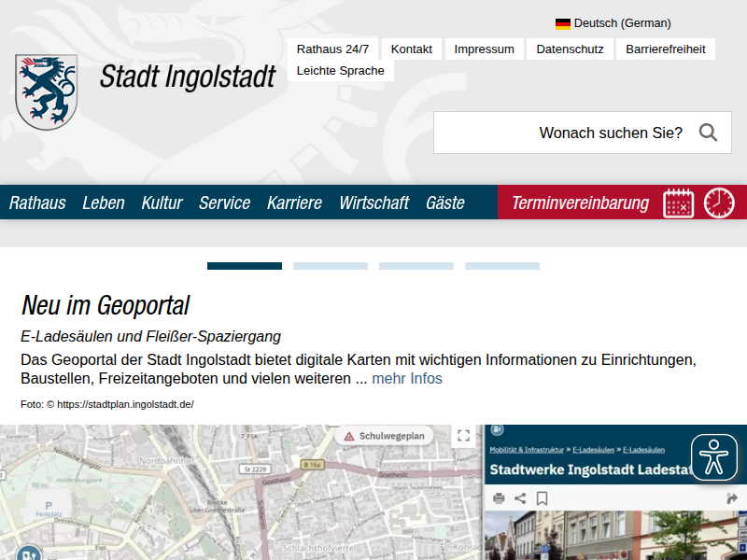Open the Impressum link
Screen dimensions: 747x560
484,49
